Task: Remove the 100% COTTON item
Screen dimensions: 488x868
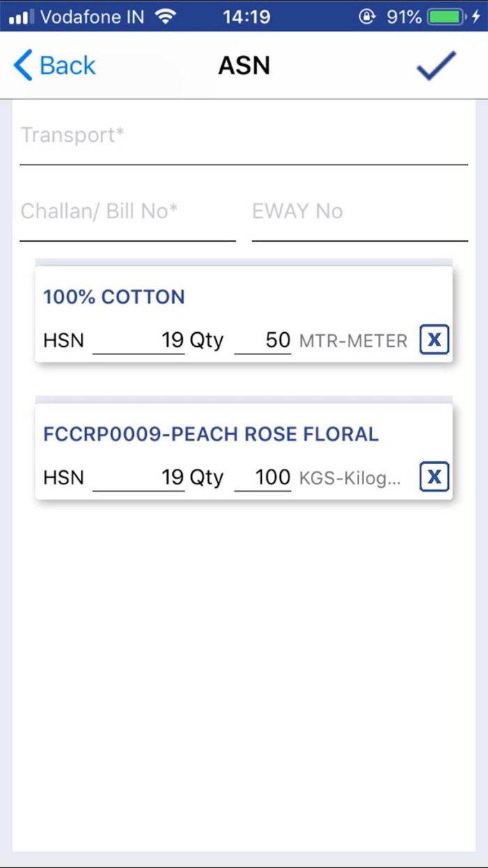Action: click(x=434, y=340)
